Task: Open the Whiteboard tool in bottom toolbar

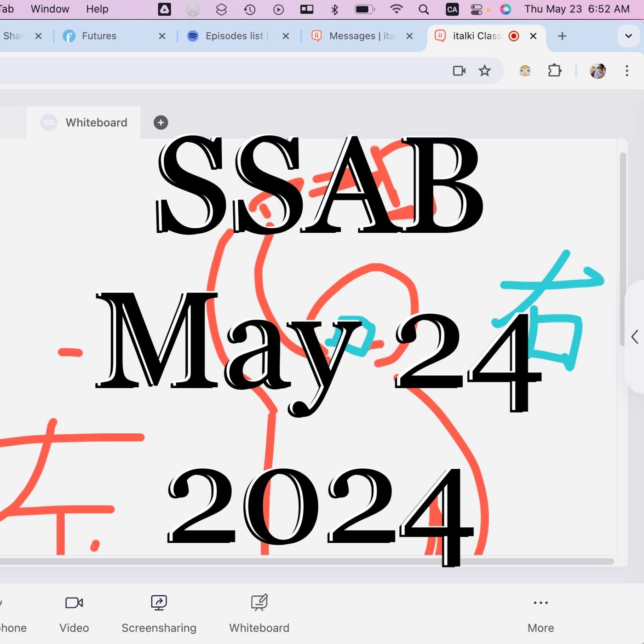Action: point(259,603)
